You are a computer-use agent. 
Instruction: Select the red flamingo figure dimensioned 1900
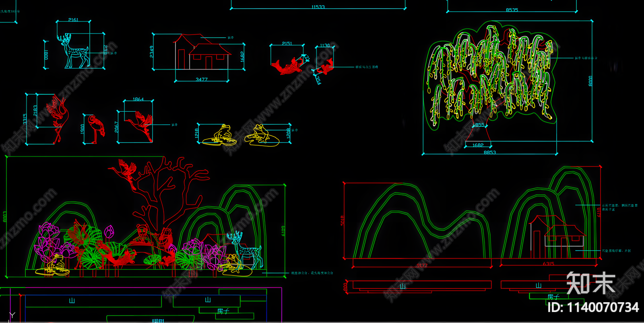click(96, 129)
